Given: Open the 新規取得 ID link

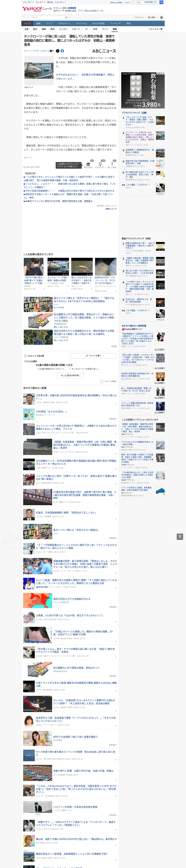Looking at the screenshot, I should click(72, 8).
